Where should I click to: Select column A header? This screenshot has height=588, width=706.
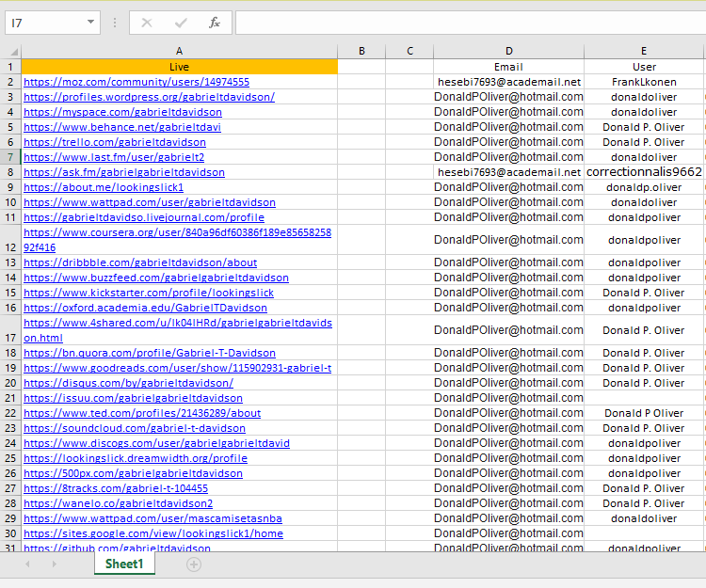coord(179,52)
